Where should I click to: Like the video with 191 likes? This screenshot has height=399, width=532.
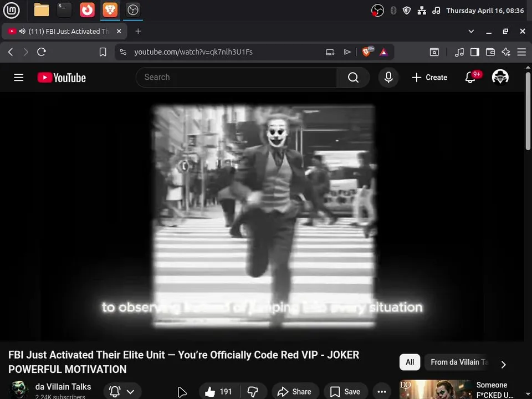click(219, 392)
